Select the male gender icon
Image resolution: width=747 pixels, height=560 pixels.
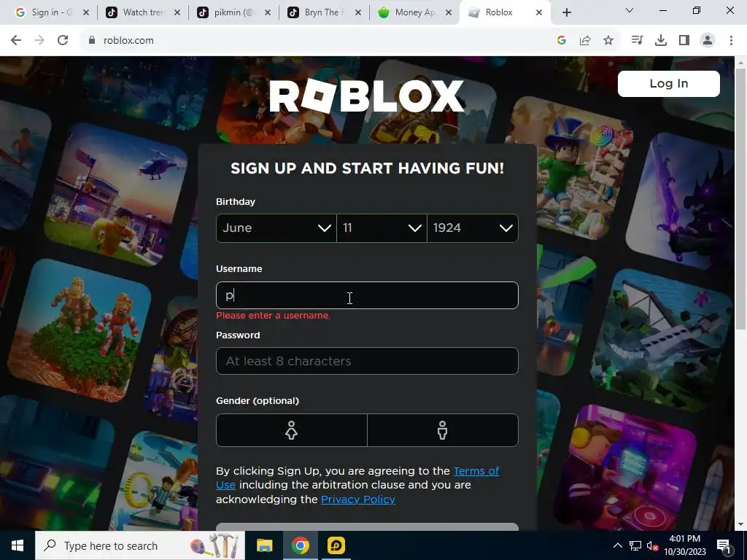(443, 430)
